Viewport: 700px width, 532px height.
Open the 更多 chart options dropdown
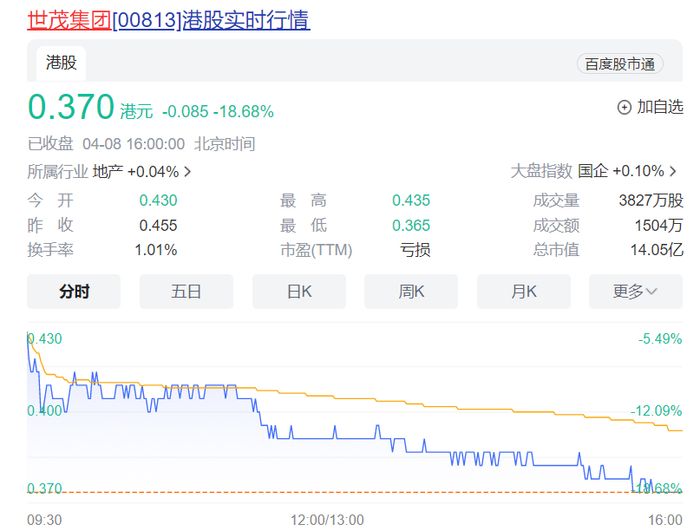click(636, 291)
